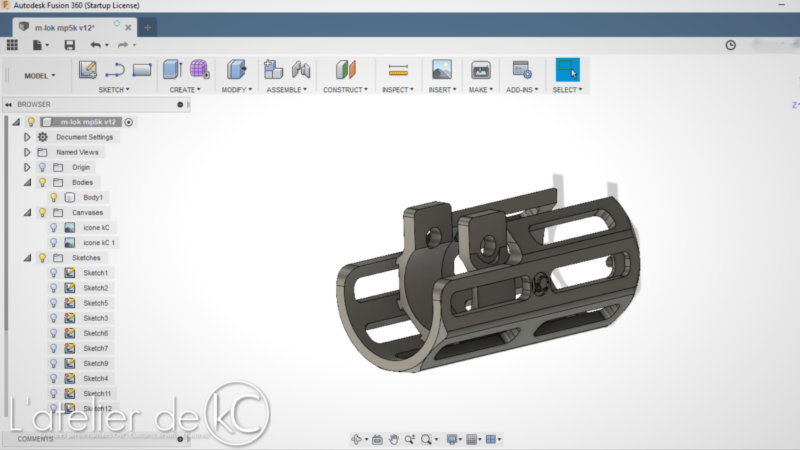
Task: Click the Measure inspect icon
Action: click(398, 70)
